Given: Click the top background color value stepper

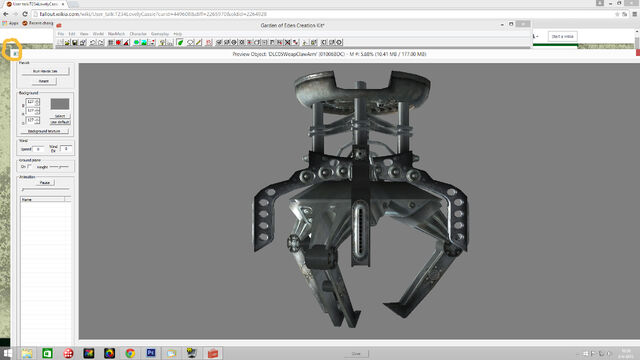Looking at the screenshot, I should pyautogui.click(x=37, y=102).
